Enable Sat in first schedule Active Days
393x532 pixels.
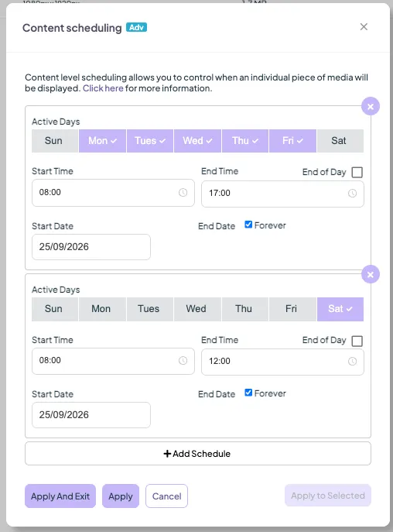(x=340, y=140)
